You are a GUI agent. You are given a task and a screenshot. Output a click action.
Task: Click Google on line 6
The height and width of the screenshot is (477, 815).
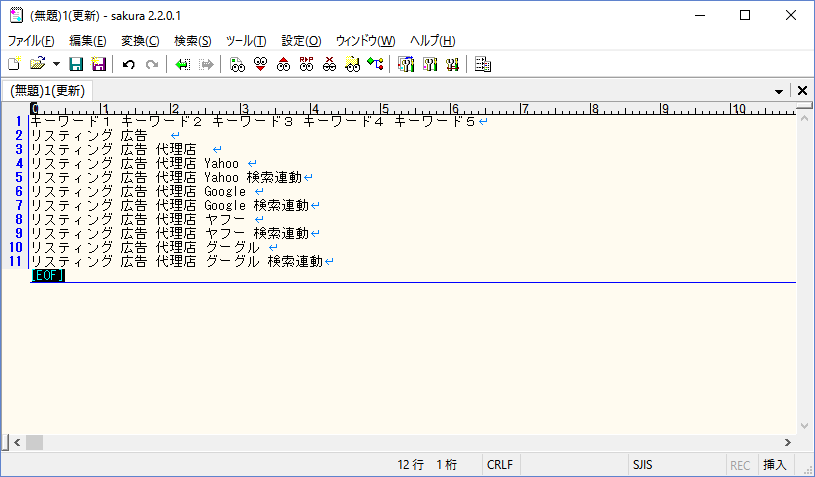(x=225, y=192)
